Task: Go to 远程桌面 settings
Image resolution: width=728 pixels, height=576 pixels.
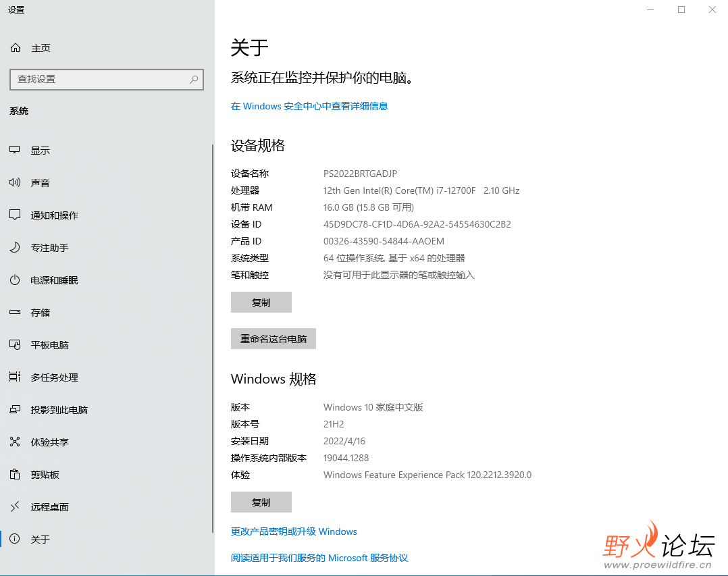Action: click(x=106, y=507)
